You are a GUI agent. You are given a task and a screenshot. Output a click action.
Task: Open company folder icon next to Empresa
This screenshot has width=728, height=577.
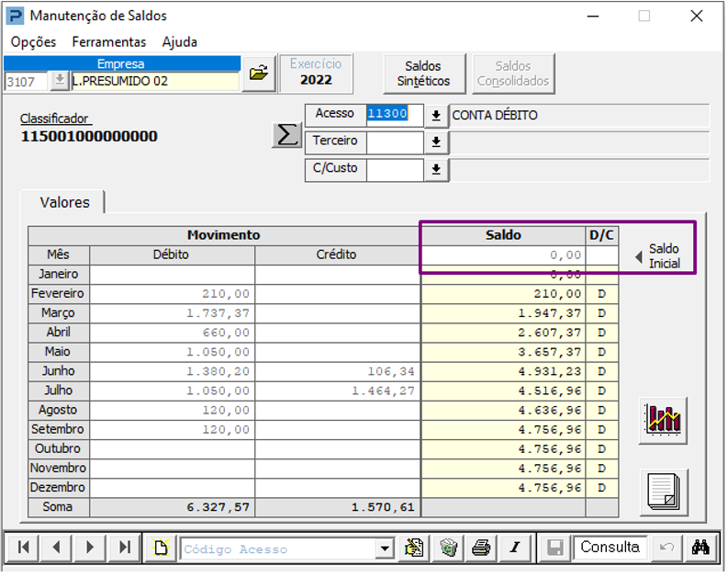pyautogui.click(x=259, y=73)
